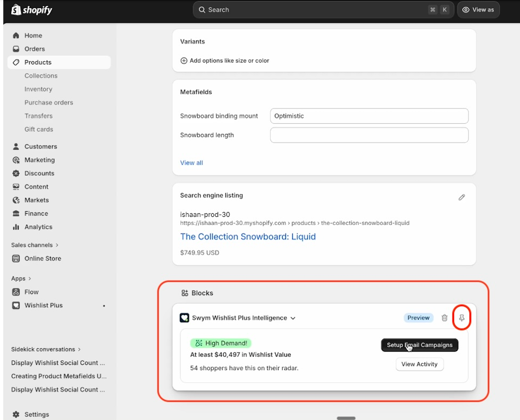Expand Sidekick conversations list

click(46, 349)
